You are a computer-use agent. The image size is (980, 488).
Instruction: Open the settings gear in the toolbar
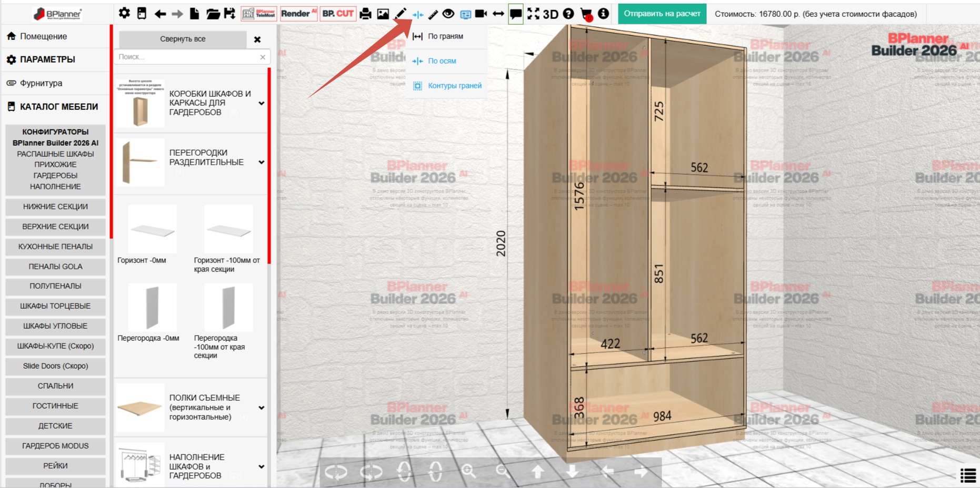[124, 13]
